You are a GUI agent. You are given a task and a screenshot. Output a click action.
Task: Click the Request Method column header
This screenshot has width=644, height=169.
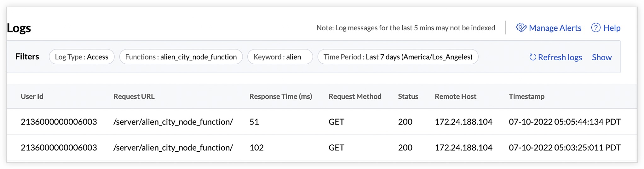coord(355,96)
